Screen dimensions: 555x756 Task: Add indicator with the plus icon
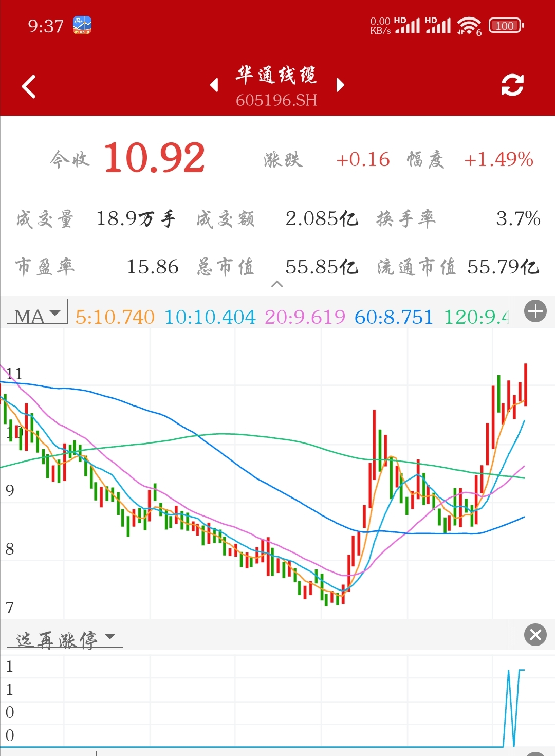click(x=535, y=311)
